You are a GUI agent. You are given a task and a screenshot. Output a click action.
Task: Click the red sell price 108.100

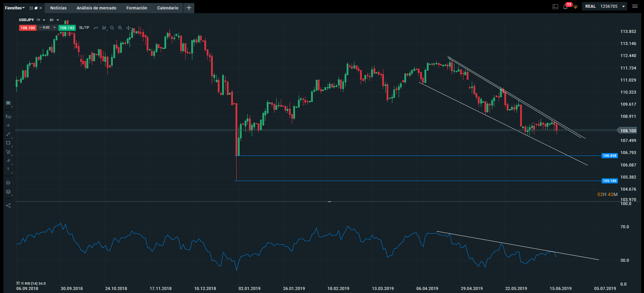(x=28, y=28)
